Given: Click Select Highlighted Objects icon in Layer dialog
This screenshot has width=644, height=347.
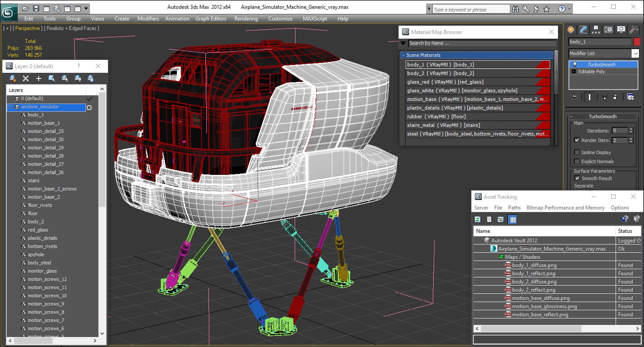Looking at the screenshot, I should tap(51, 78).
